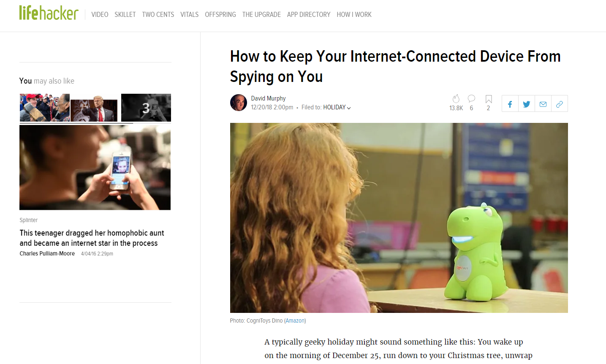The width and height of the screenshot is (606, 364).
Task: Share the article on Facebook
Action: coord(510,104)
